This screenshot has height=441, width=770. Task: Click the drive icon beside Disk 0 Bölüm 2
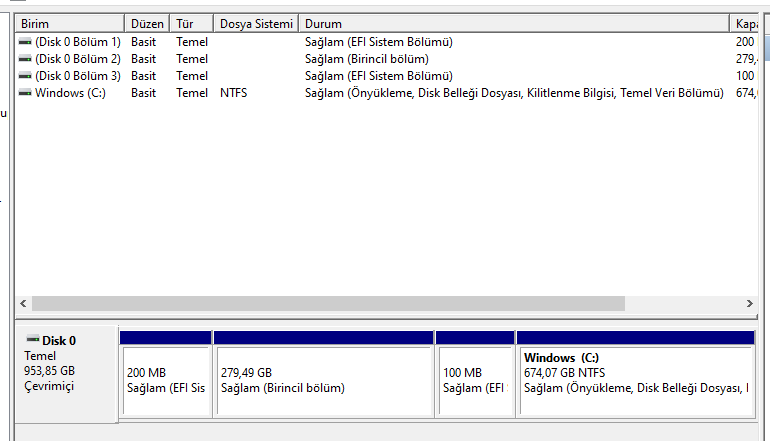click(x=25, y=59)
